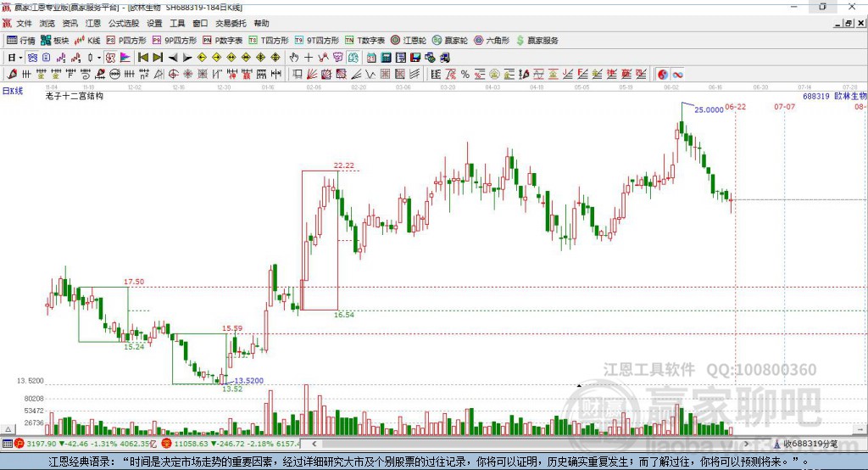
Task: Open the 板块 sector view
Action: coord(54,41)
